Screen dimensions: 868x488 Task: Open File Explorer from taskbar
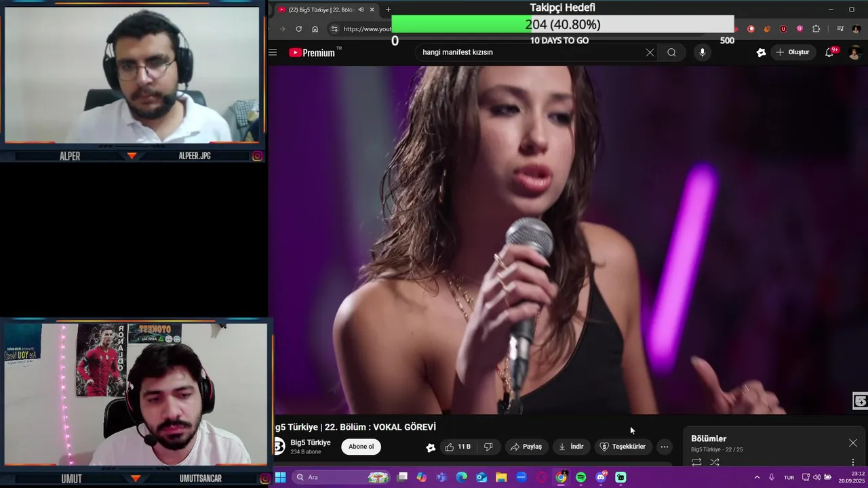pyautogui.click(x=501, y=477)
